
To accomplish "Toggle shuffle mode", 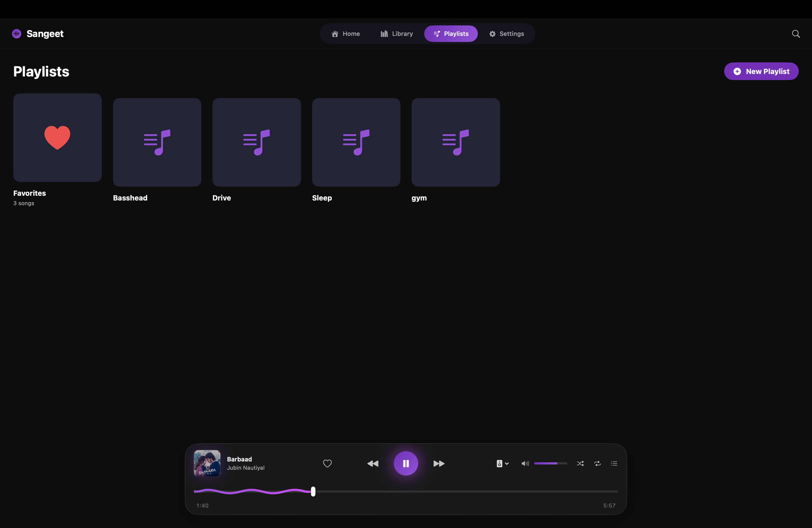I will pos(580,464).
